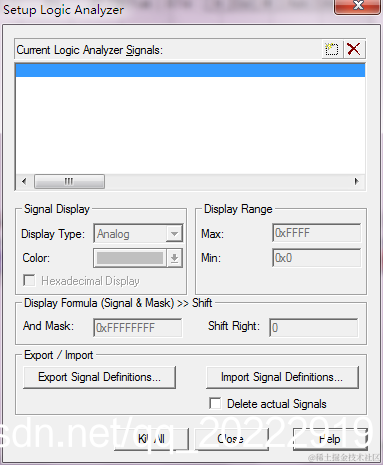Toggle the Hexadecimal Display checkbox
This screenshot has height=465, width=383.
click(29, 280)
